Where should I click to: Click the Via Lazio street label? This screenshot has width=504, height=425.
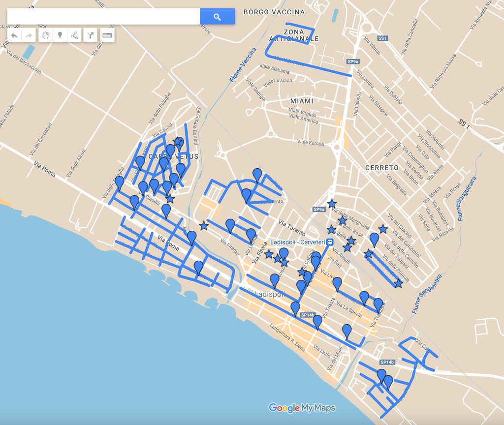(322, 351)
